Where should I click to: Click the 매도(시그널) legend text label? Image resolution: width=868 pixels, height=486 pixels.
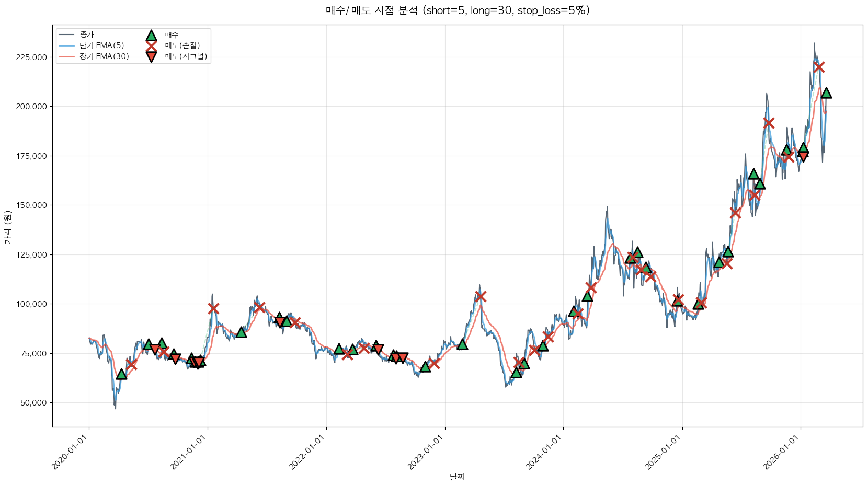click(186, 56)
